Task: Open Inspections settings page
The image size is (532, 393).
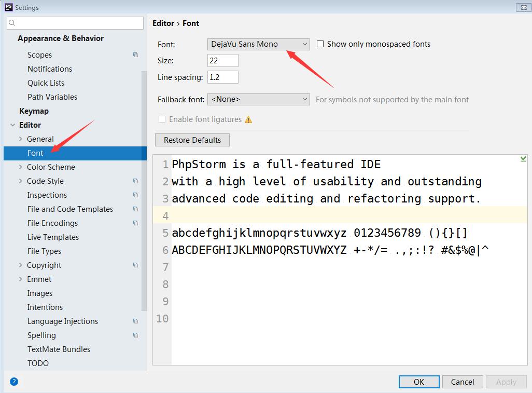Action: pyautogui.click(x=47, y=195)
